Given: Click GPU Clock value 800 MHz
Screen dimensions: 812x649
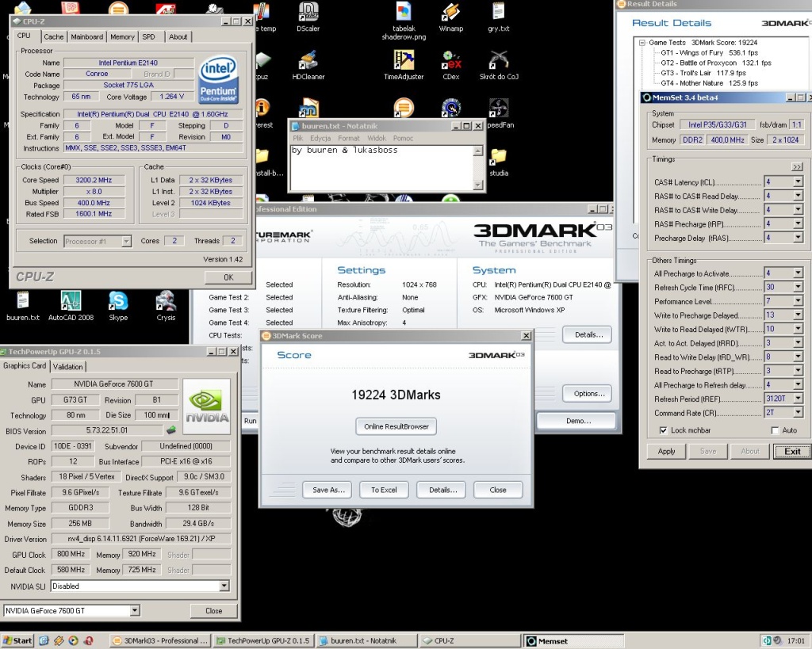Looking at the screenshot, I should [71, 554].
